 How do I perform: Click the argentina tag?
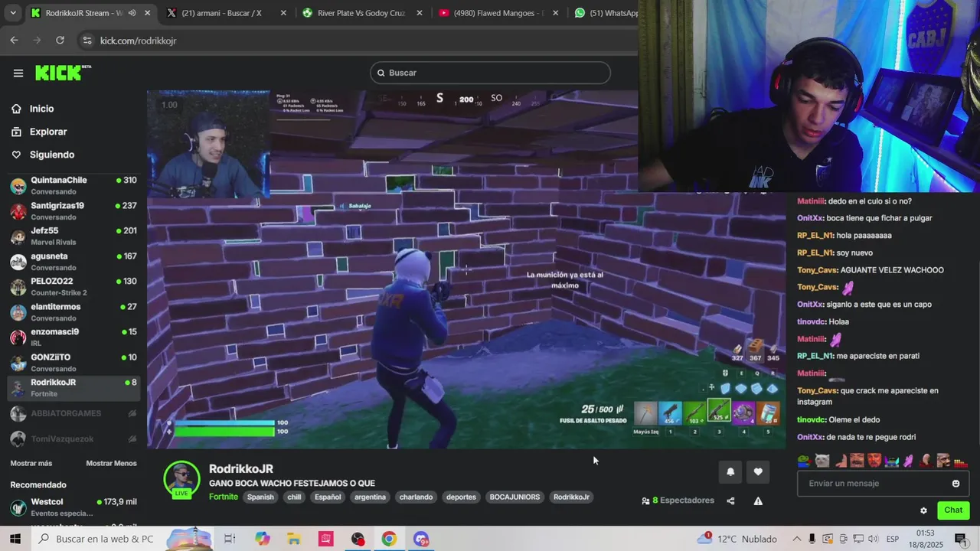(370, 497)
